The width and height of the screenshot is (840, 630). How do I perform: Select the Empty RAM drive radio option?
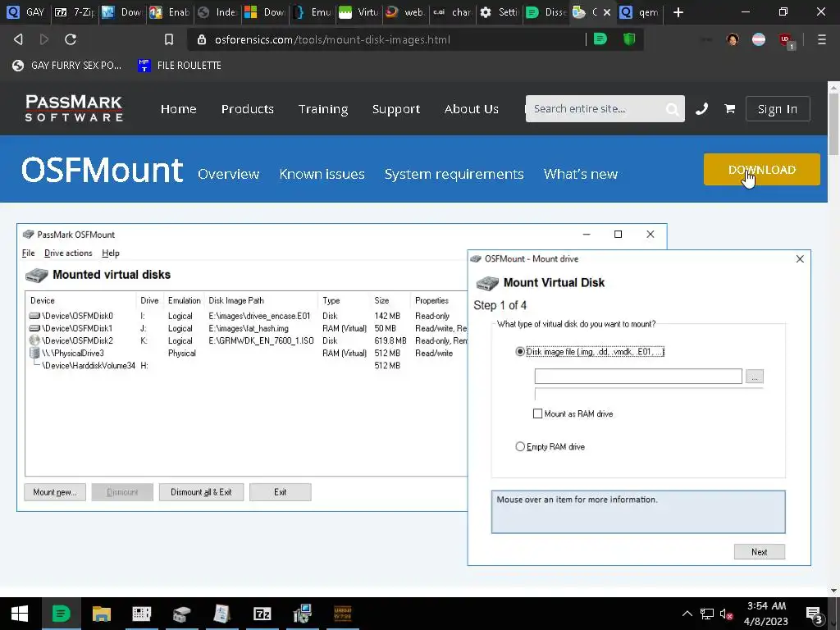coord(519,446)
